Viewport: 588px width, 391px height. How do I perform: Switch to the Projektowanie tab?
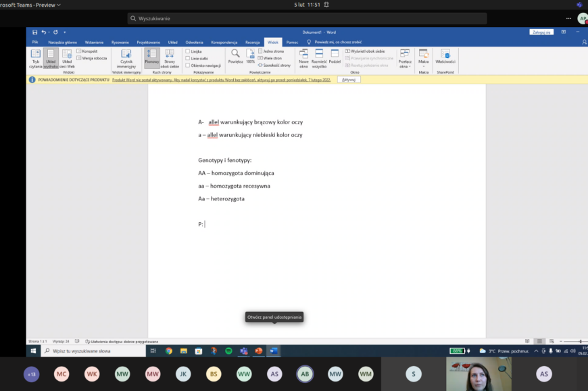click(x=149, y=43)
